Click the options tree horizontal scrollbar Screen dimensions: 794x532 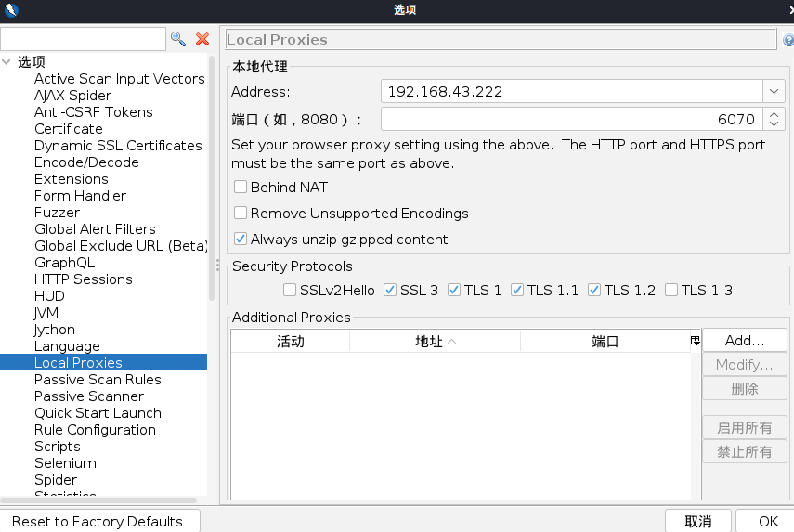pos(98,500)
